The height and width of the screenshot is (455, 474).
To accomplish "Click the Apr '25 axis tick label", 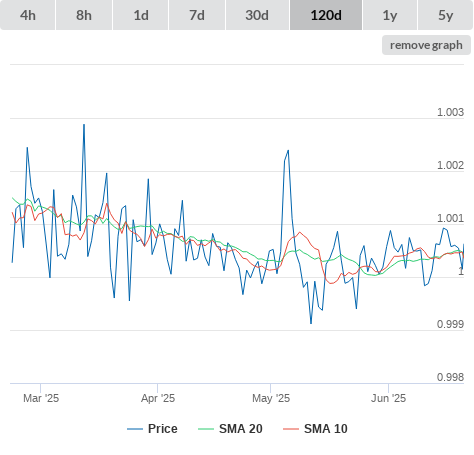I will pyautogui.click(x=158, y=398).
